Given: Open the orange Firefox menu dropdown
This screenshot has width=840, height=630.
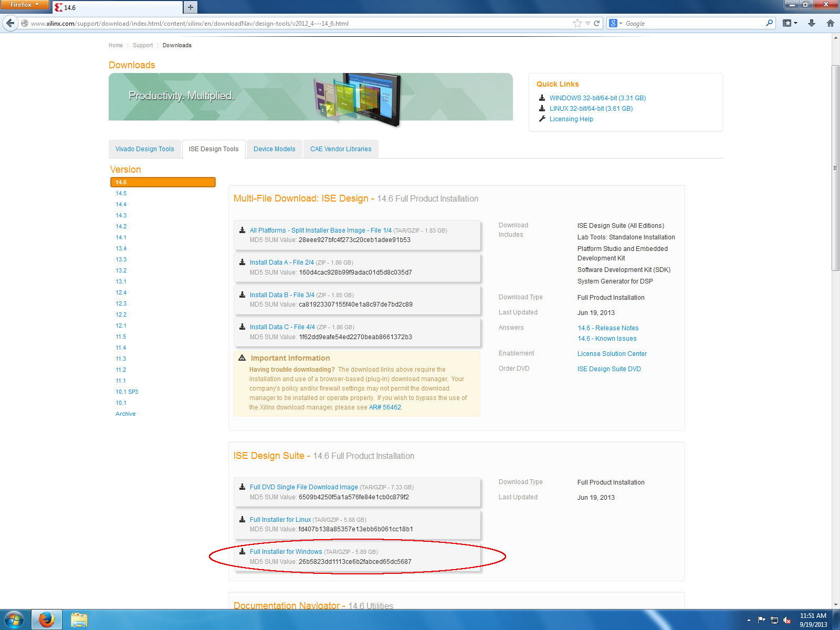Looking at the screenshot, I should (25, 5).
